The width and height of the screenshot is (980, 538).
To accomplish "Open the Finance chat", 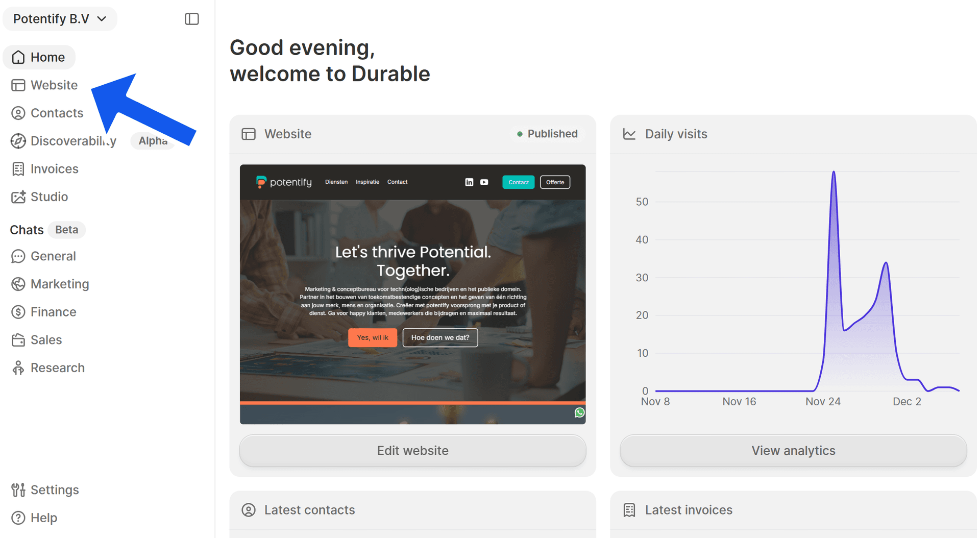I will tap(44, 312).
